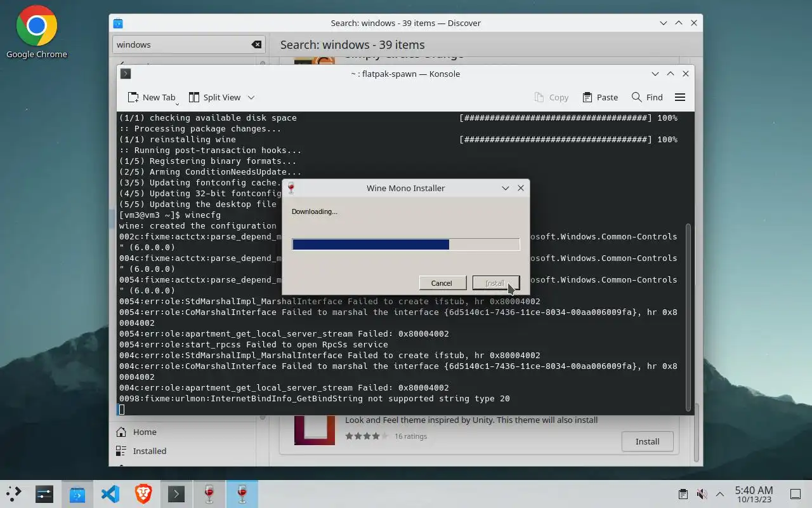Click the first Wine taskbar entry
The image size is (812, 508).
[x=209, y=494]
